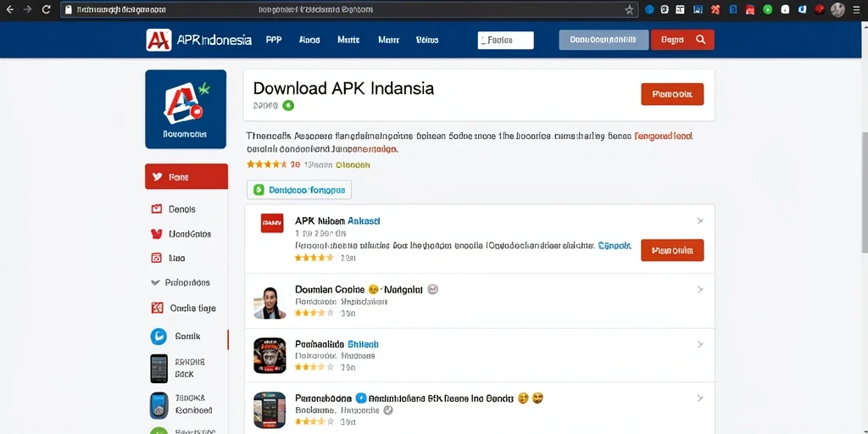
Task: Follow the 'Olenonk' link beside the star rating
Action: click(x=353, y=164)
